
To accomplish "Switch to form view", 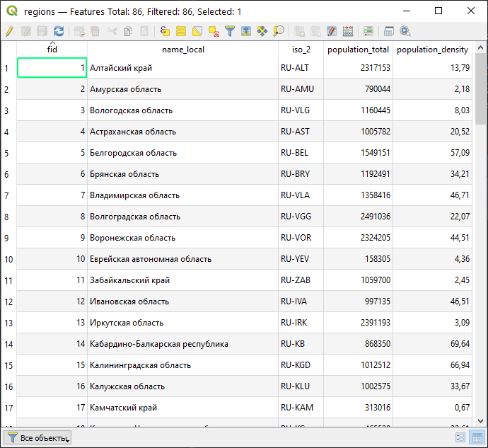I will click(460, 438).
